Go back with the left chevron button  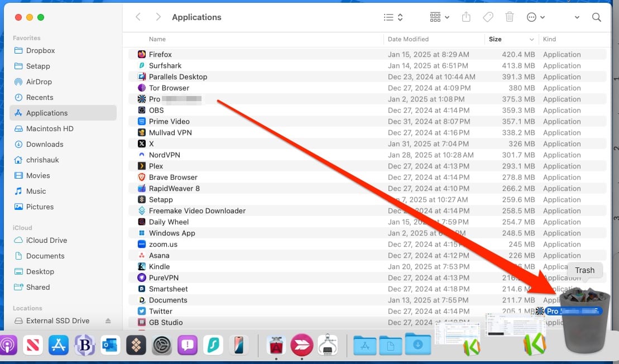(x=138, y=17)
